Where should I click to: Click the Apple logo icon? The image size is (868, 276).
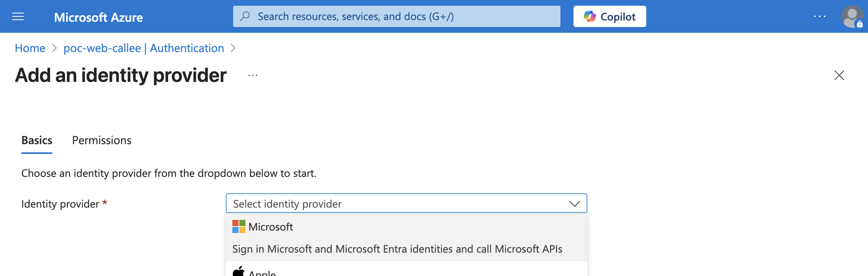(238, 271)
